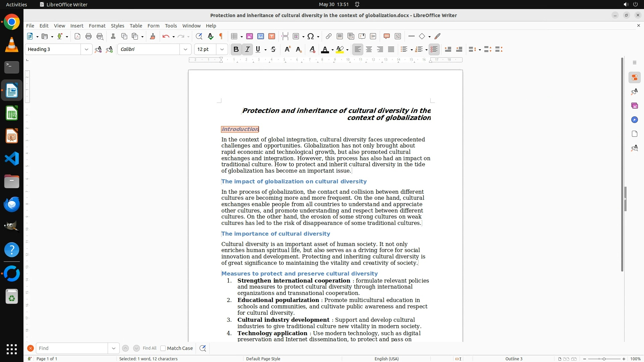
Task: Enable the Match Case checkbox
Action: (x=163, y=348)
